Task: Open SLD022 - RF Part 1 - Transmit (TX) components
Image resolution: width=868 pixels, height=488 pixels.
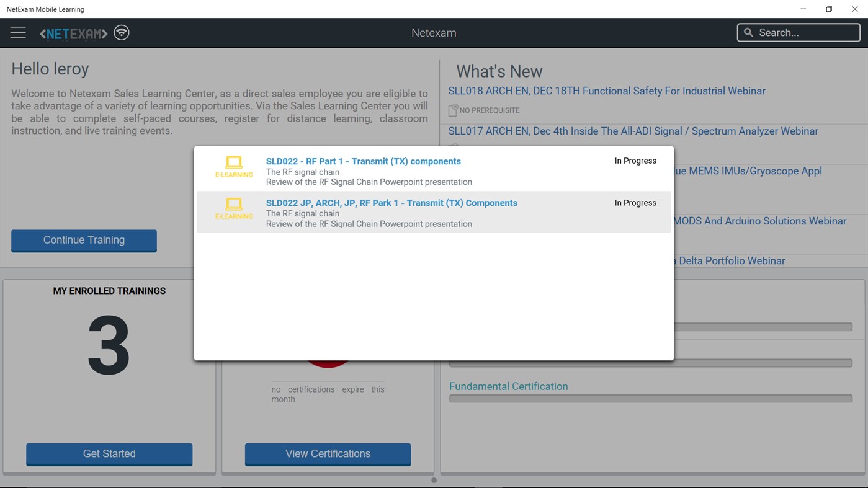Action: [x=364, y=161]
